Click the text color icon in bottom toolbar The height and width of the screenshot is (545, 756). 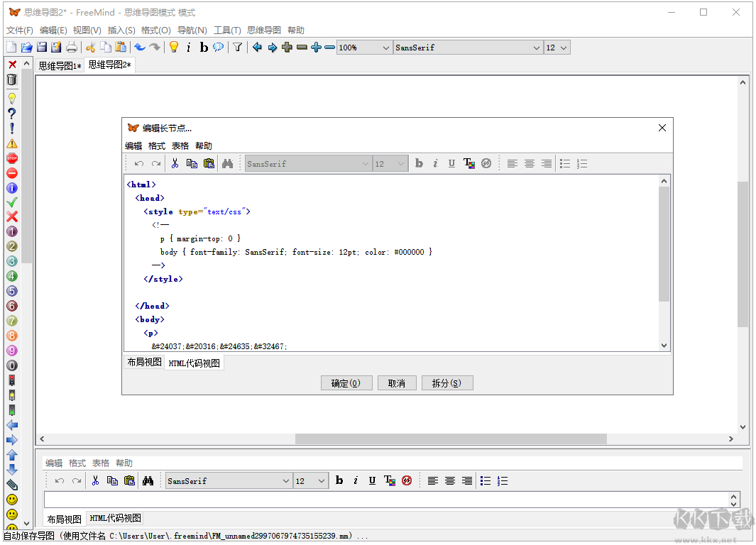coord(389,480)
